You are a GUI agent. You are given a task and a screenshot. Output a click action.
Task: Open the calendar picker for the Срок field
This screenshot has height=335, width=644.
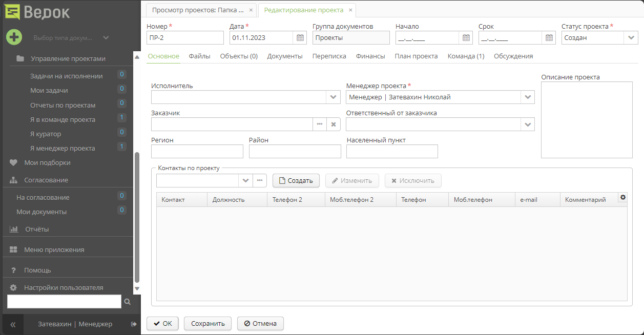548,37
